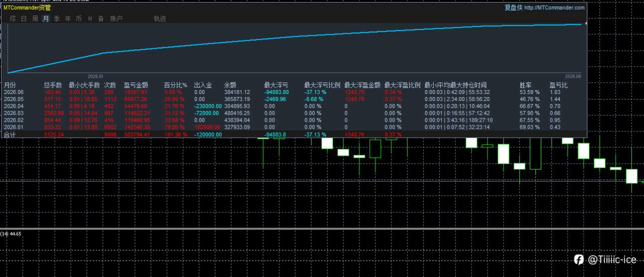Open the 年 yearly tab
Image resolution: width=644 pixels, height=277 pixels.
[68, 19]
